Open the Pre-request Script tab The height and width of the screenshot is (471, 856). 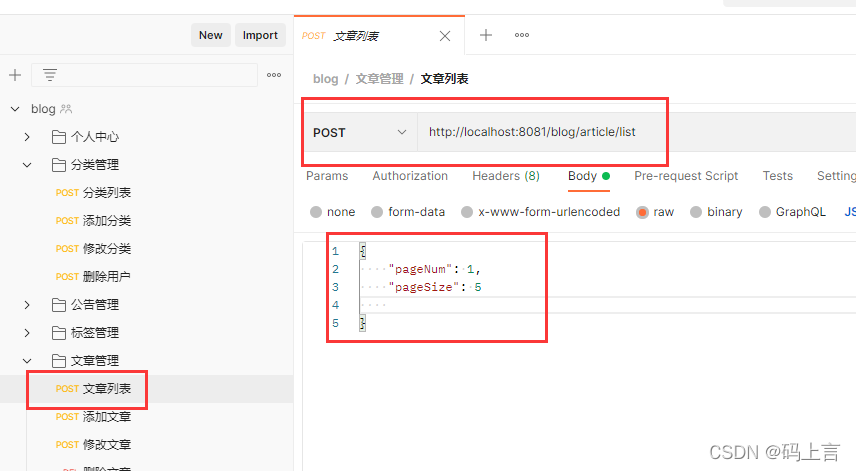point(686,176)
